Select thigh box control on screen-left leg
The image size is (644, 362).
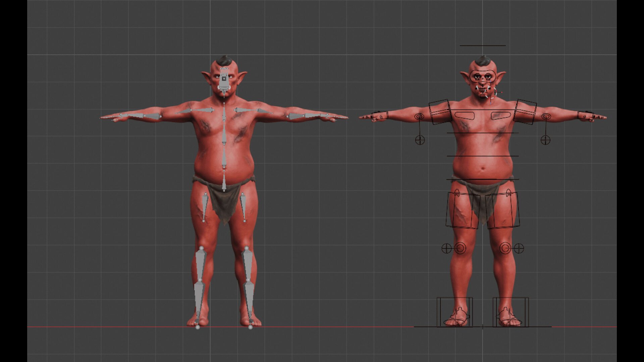463,210
